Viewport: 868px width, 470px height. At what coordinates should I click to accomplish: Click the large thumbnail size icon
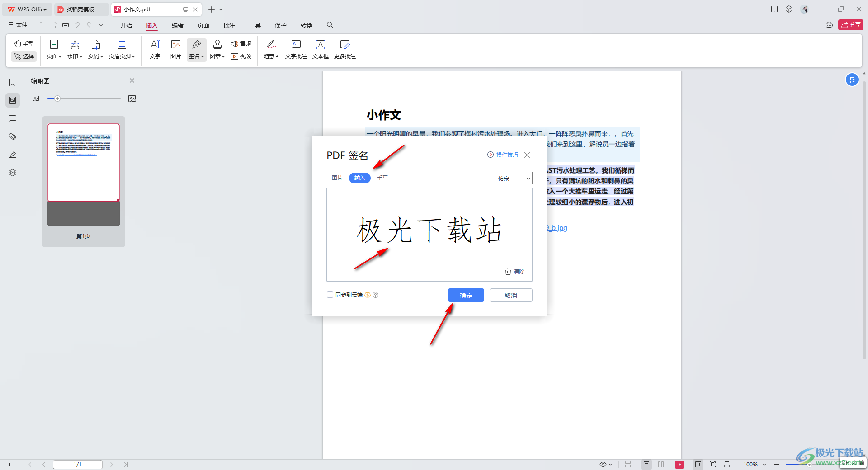click(x=132, y=99)
